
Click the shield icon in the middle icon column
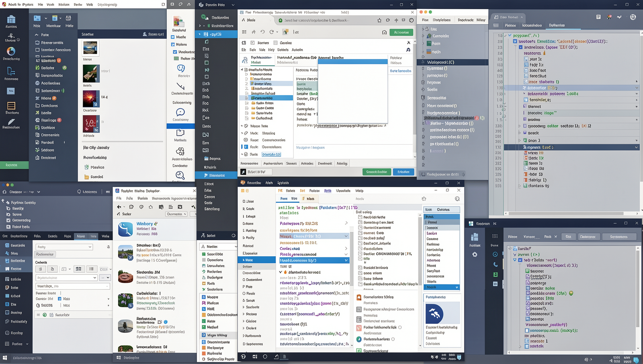coord(181,68)
